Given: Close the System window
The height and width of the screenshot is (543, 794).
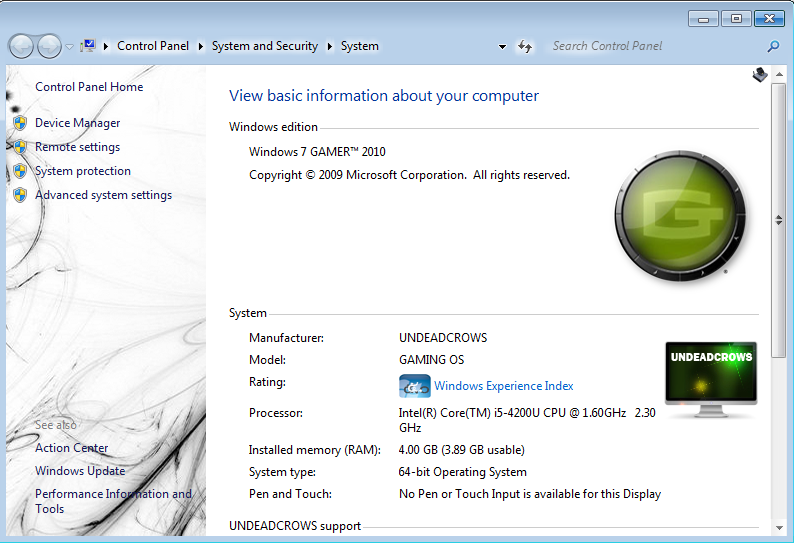Looking at the screenshot, I should pos(769,19).
